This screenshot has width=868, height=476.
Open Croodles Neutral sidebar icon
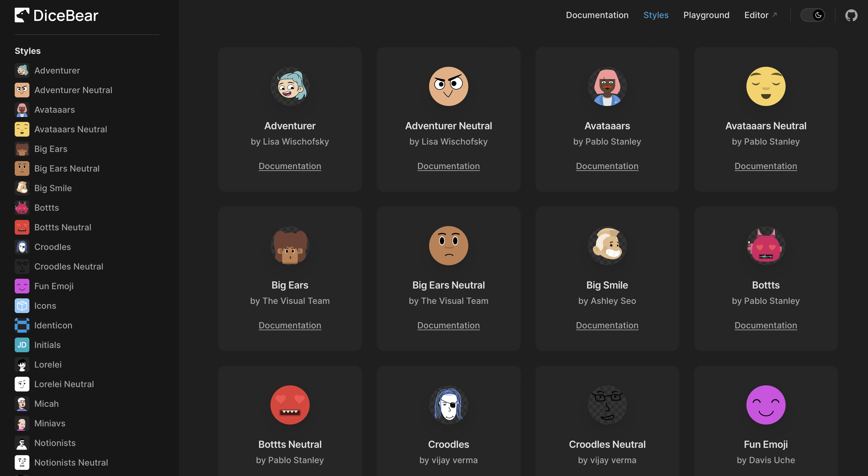22,266
